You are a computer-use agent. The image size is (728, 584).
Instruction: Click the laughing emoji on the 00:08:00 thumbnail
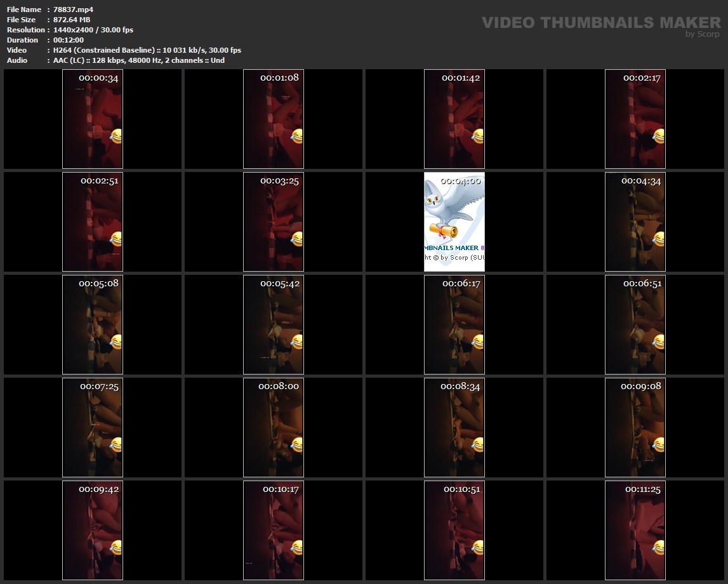coord(297,444)
